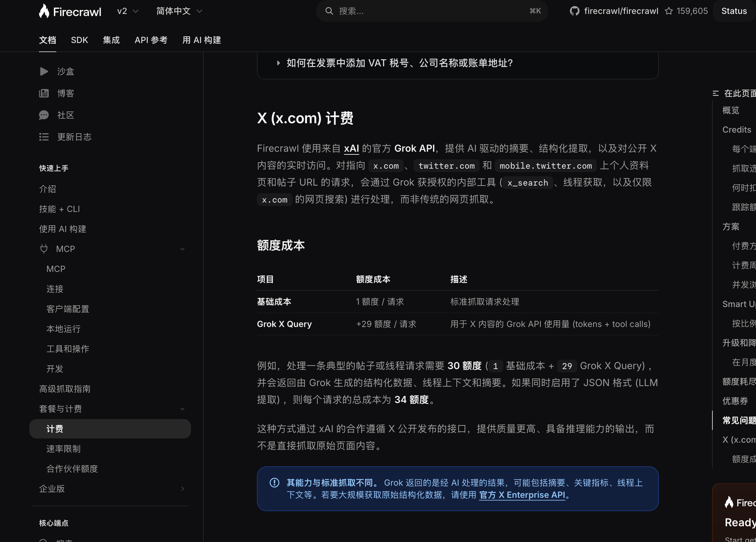Switch to the SDK tab
The height and width of the screenshot is (542, 756).
pos(80,40)
